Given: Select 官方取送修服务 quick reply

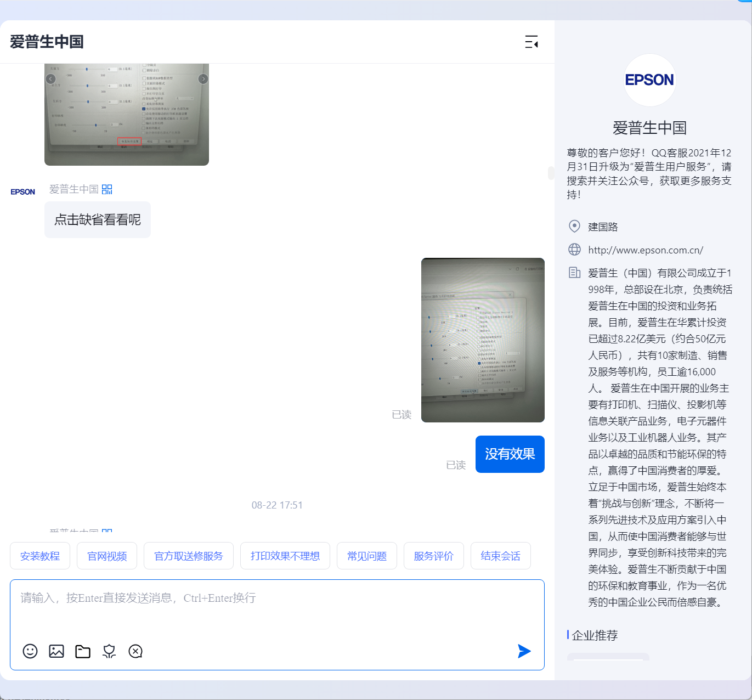Looking at the screenshot, I should tap(189, 556).
